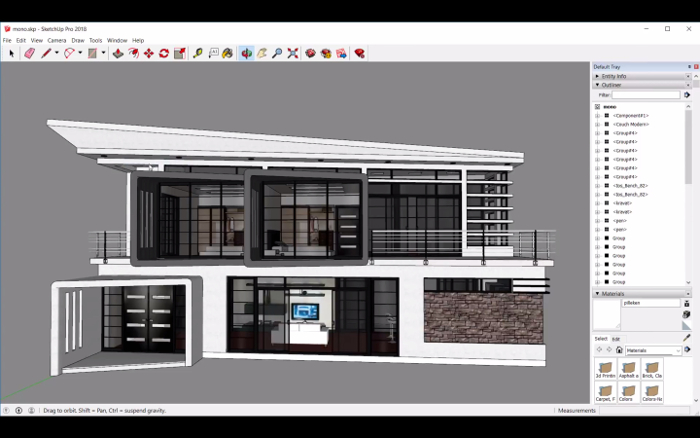Select the sbs_Bench_02 item in Outliner

pyautogui.click(x=630, y=185)
